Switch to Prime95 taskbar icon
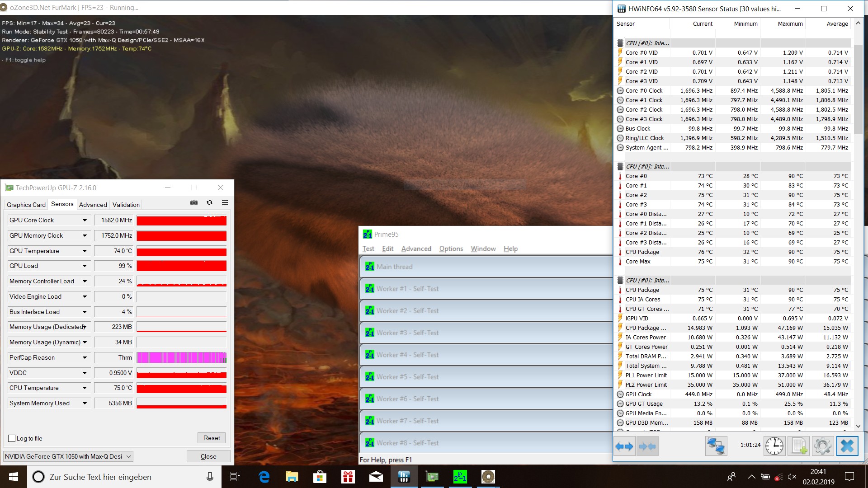The height and width of the screenshot is (488, 868). click(x=460, y=477)
